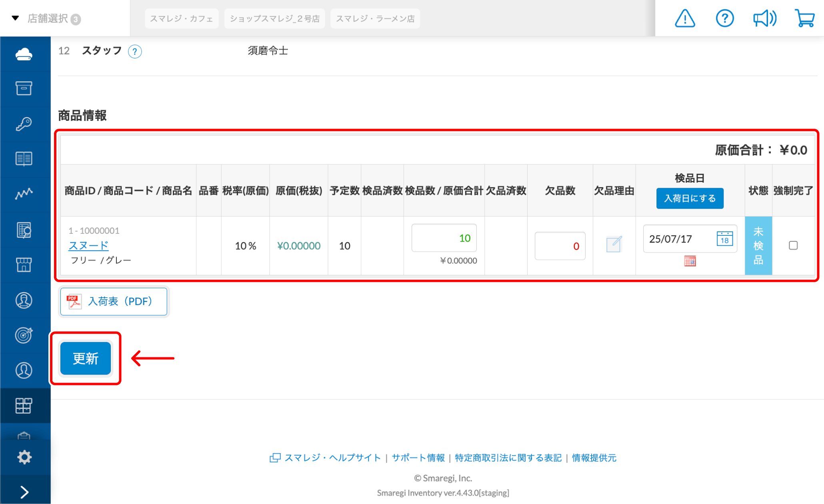824x504 pixels.
Task: Open announcements megaphone icon
Action: [x=764, y=18]
